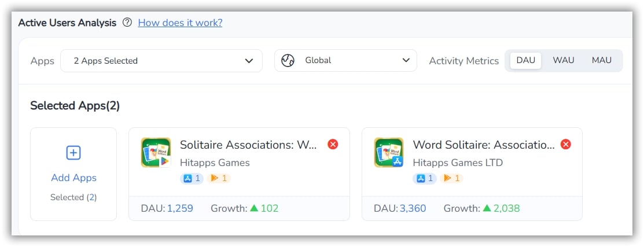Viewport: 644px width, 247px height.
Task: Click the globe icon in region selector
Action: pyautogui.click(x=288, y=61)
